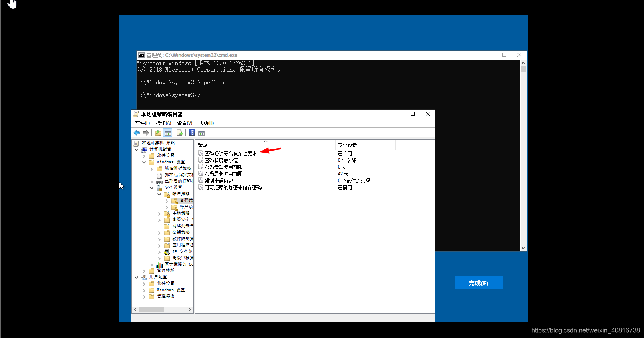Collapse the Windows 设置 node under 计算机配置
Image resolution: width=644 pixels, height=338 pixels.
[144, 163]
